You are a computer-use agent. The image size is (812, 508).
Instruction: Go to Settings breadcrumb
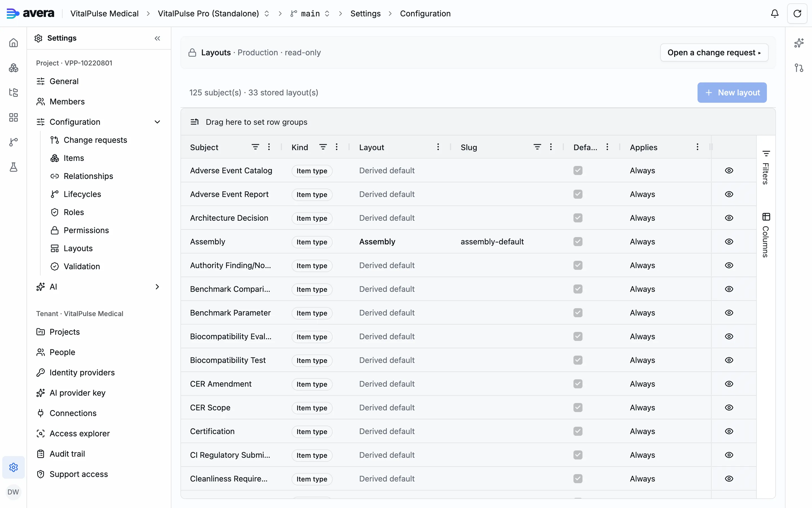point(365,14)
